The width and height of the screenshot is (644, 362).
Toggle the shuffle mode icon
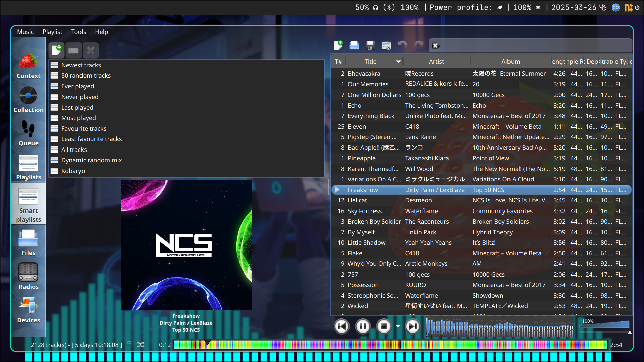coord(141,345)
